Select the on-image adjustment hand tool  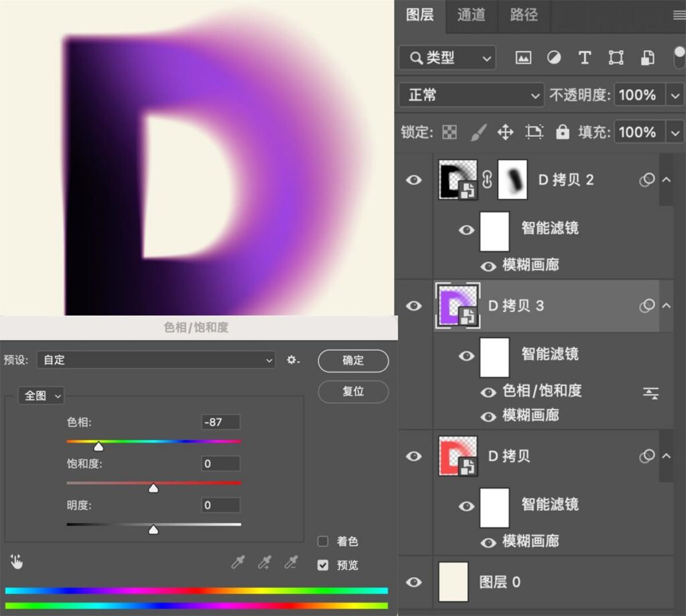point(17,562)
